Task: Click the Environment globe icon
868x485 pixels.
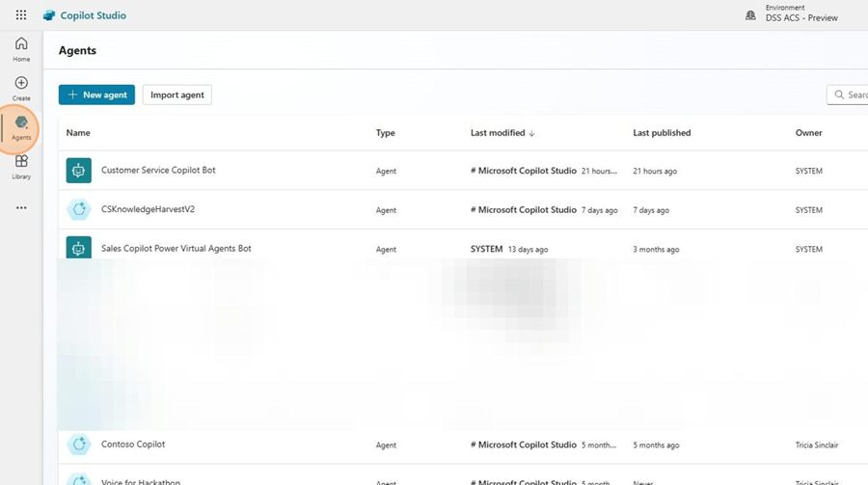Action: pyautogui.click(x=751, y=15)
